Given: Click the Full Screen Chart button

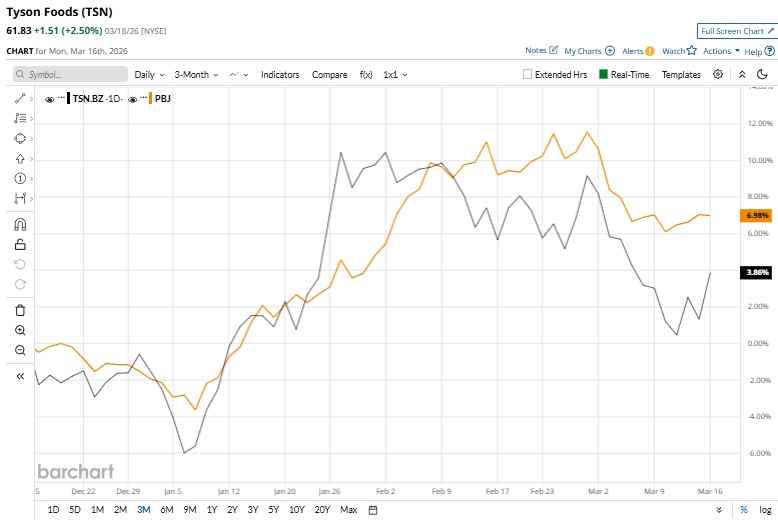Looking at the screenshot, I should [736, 31].
